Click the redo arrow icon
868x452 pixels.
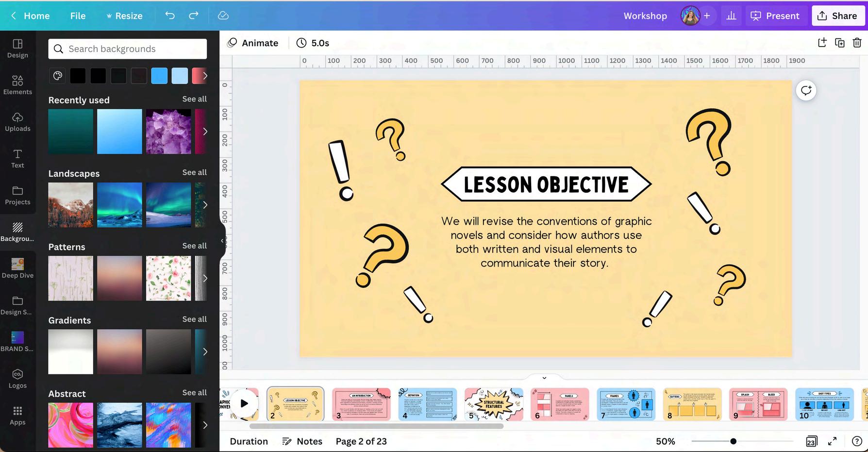194,16
